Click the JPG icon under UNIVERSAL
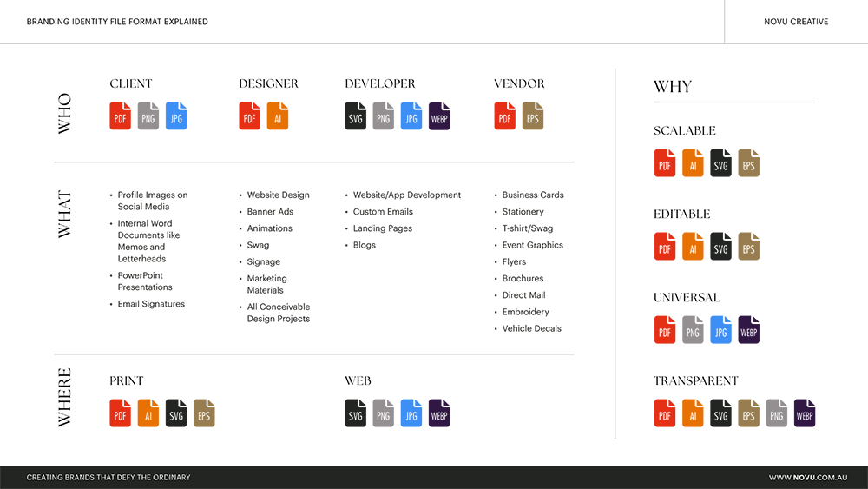The height and width of the screenshot is (489, 868). [720, 329]
